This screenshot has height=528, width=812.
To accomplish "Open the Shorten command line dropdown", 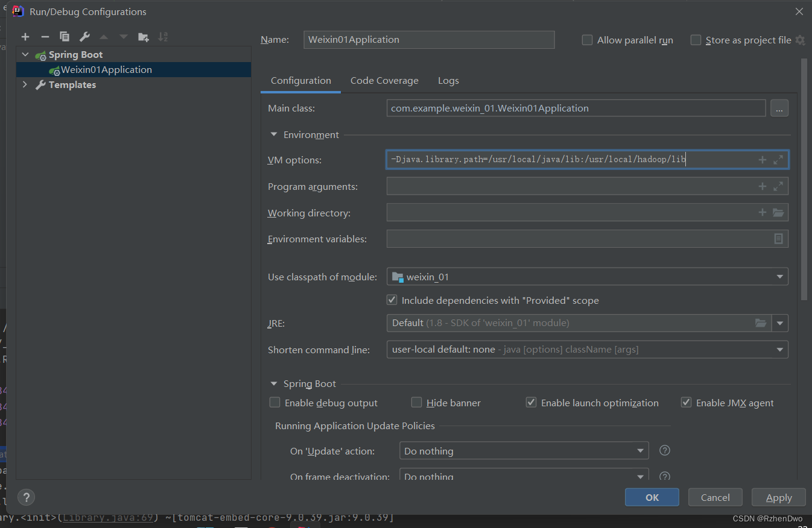I will click(x=780, y=349).
